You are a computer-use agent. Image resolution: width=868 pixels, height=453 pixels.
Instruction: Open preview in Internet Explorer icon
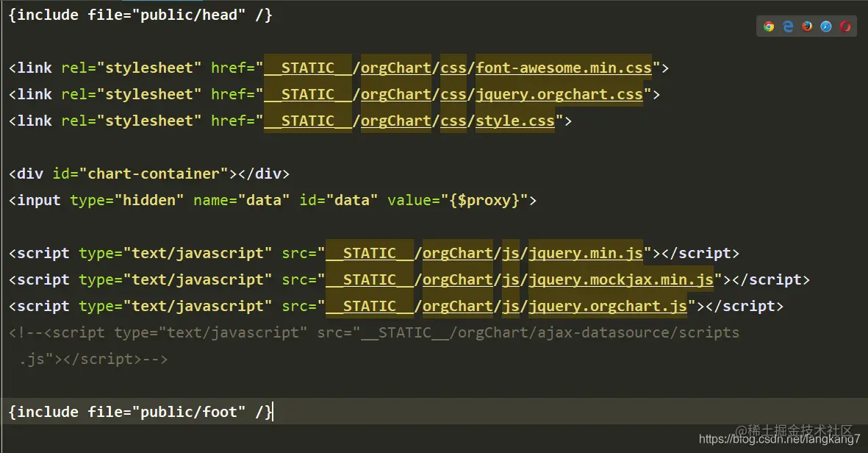pyautogui.click(x=788, y=26)
